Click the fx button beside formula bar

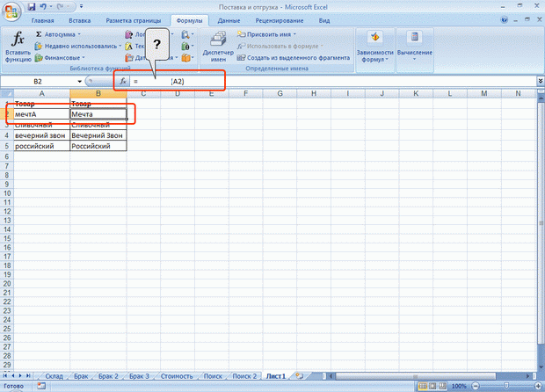(x=123, y=82)
